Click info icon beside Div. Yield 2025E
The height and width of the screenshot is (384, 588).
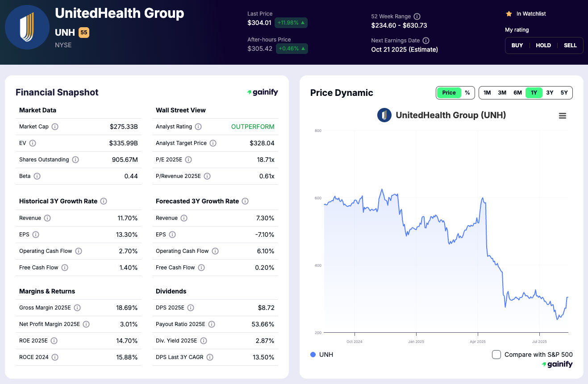[204, 341]
